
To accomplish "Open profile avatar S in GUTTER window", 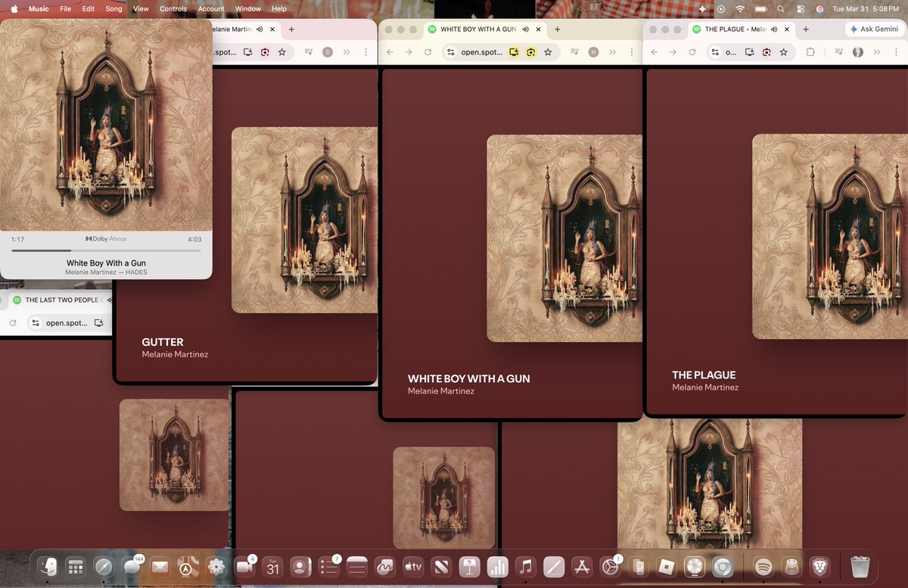I will [328, 52].
